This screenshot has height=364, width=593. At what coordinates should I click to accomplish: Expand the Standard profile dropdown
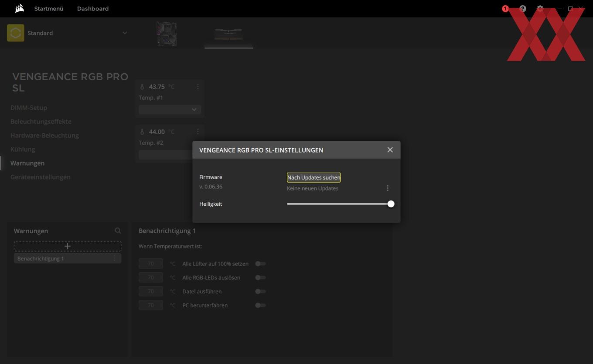125,33
